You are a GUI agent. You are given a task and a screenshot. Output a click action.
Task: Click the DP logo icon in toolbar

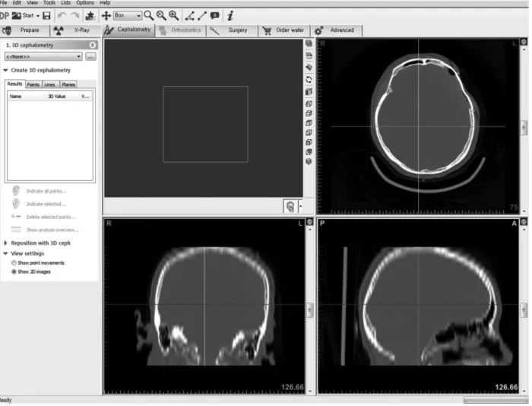click(5, 16)
